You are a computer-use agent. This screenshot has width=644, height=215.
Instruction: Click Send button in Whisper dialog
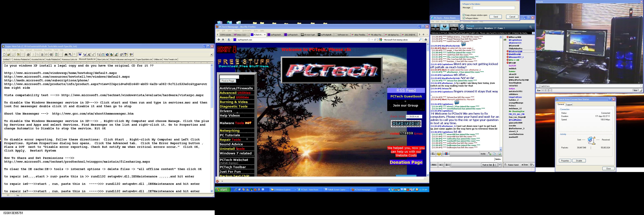pyautogui.click(x=496, y=17)
